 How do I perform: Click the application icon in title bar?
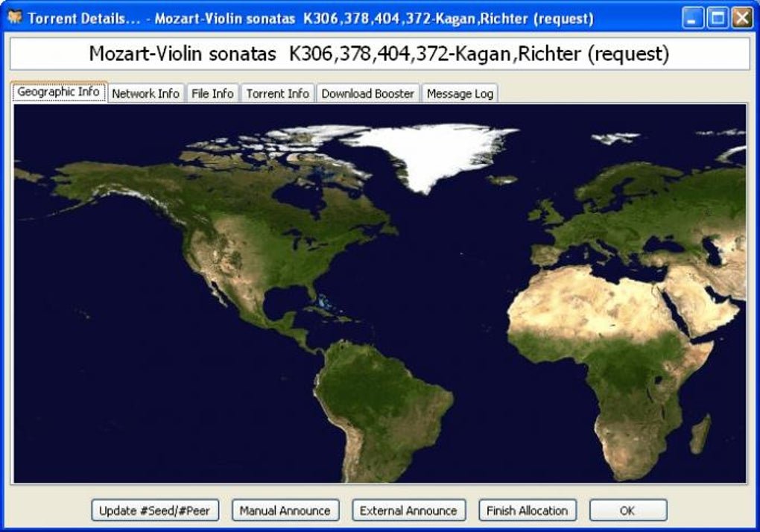(x=15, y=17)
